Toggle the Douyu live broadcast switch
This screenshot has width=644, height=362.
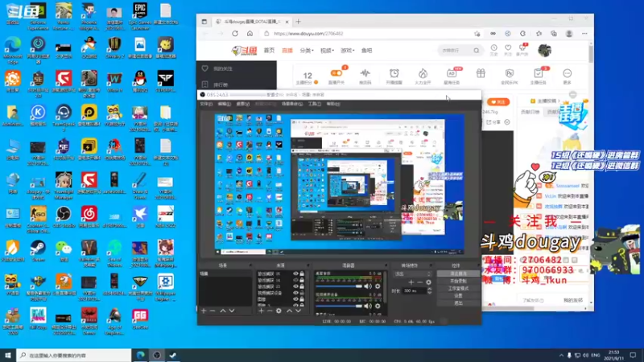click(x=336, y=73)
